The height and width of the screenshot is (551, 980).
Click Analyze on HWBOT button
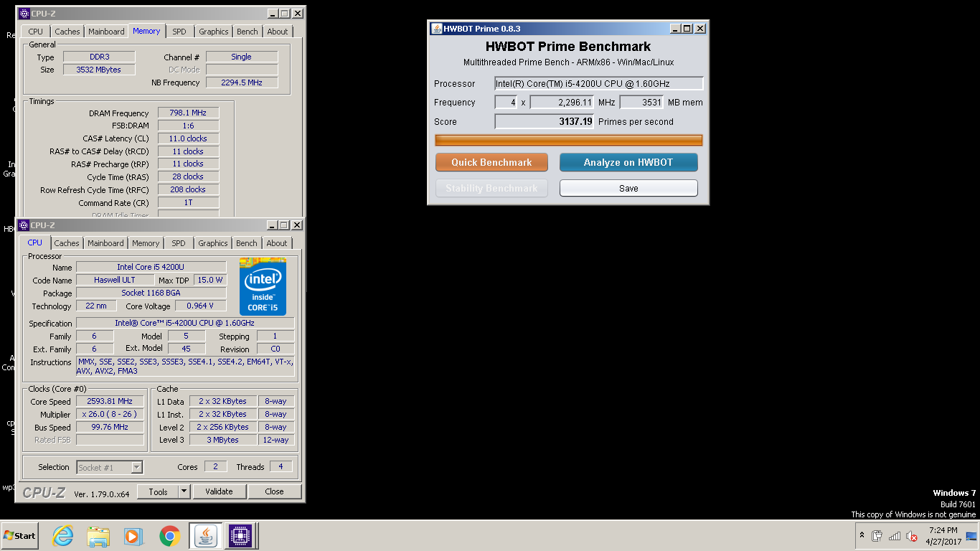tap(628, 162)
